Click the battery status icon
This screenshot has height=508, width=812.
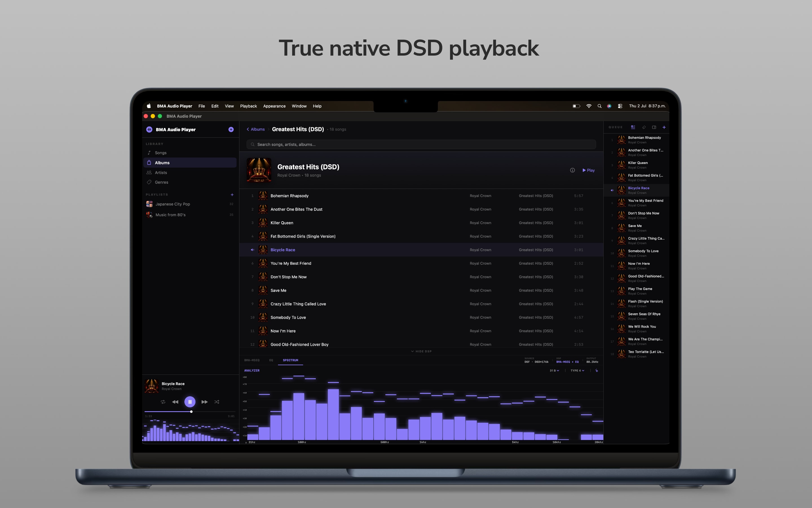pos(576,106)
